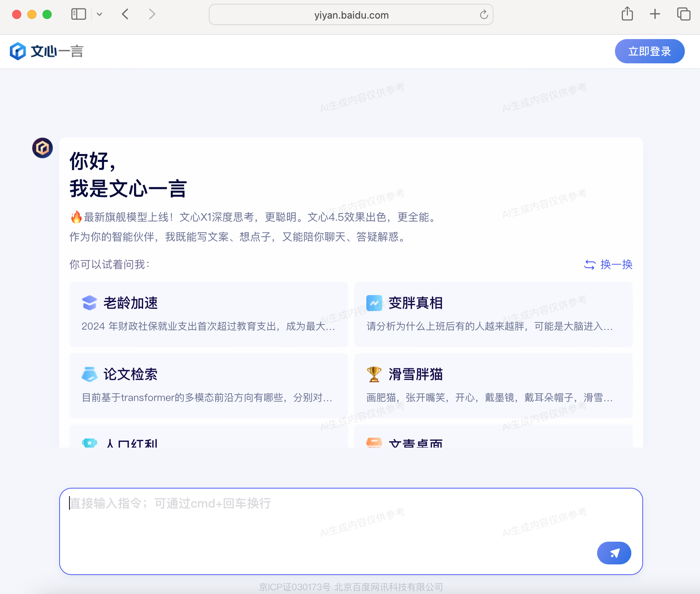Focus the chat instruction input box
700x594 pixels.
351,531
